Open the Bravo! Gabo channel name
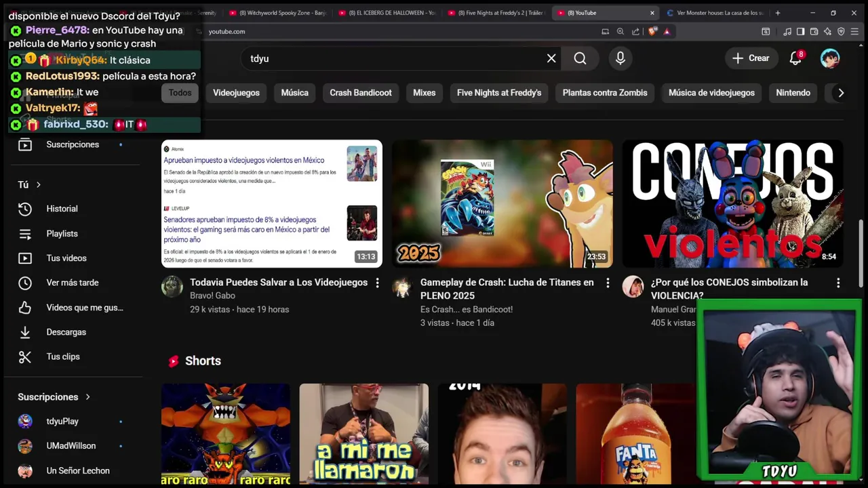This screenshot has width=868, height=488. coord(212,296)
